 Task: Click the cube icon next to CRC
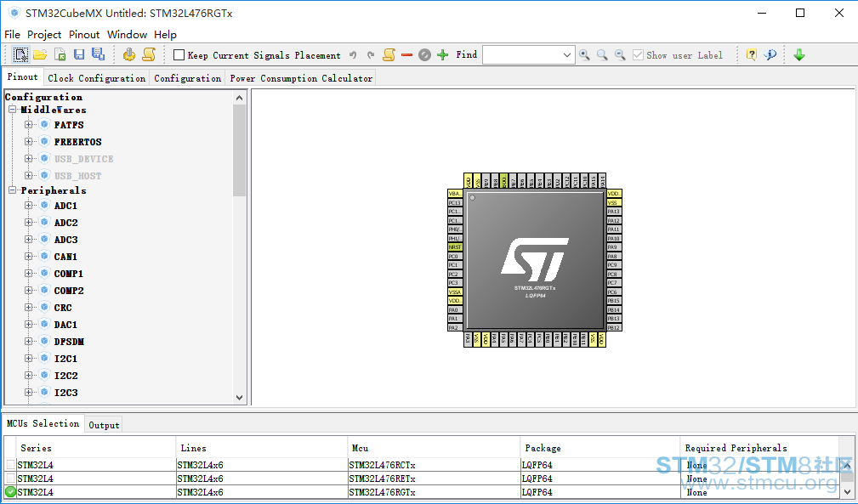tap(45, 307)
